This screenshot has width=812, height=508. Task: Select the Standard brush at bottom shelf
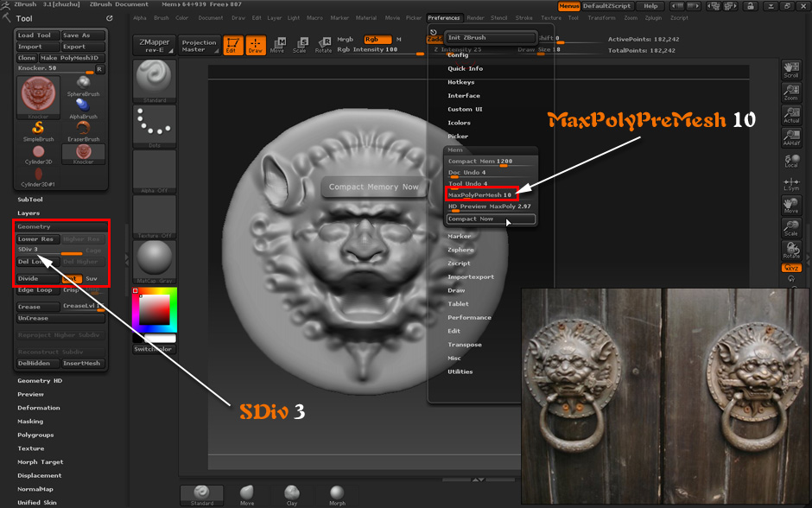201,495
